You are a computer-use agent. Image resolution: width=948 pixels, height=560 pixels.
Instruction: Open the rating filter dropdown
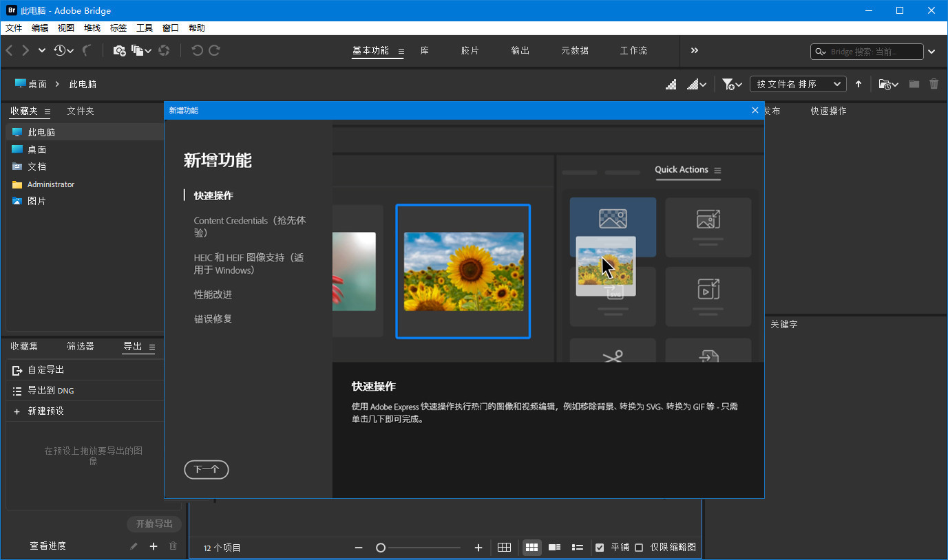pyautogui.click(x=730, y=84)
